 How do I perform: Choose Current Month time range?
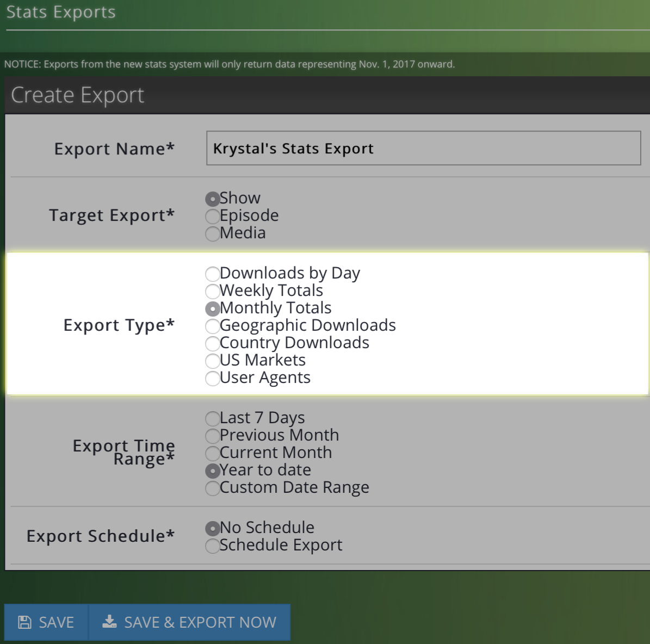point(212,453)
